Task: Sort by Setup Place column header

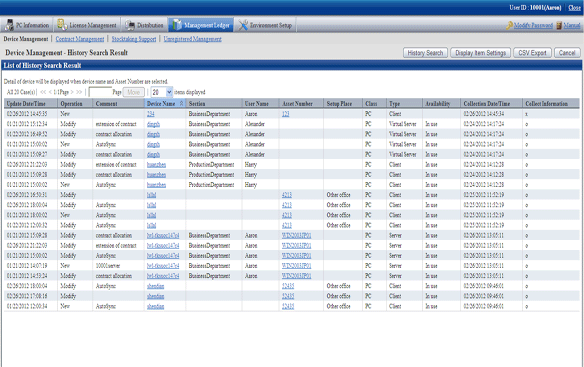Action: (x=339, y=104)
